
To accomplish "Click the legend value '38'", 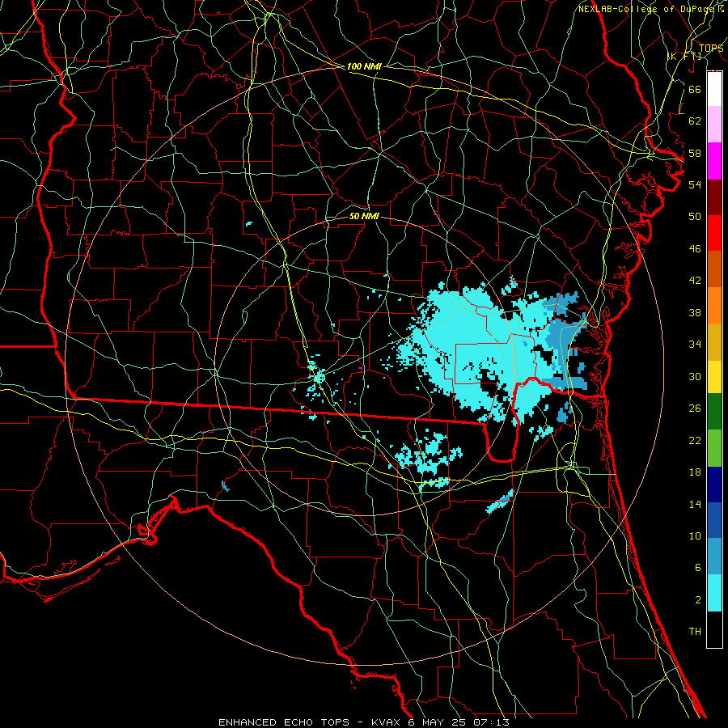I will click(x=695, y=312).
